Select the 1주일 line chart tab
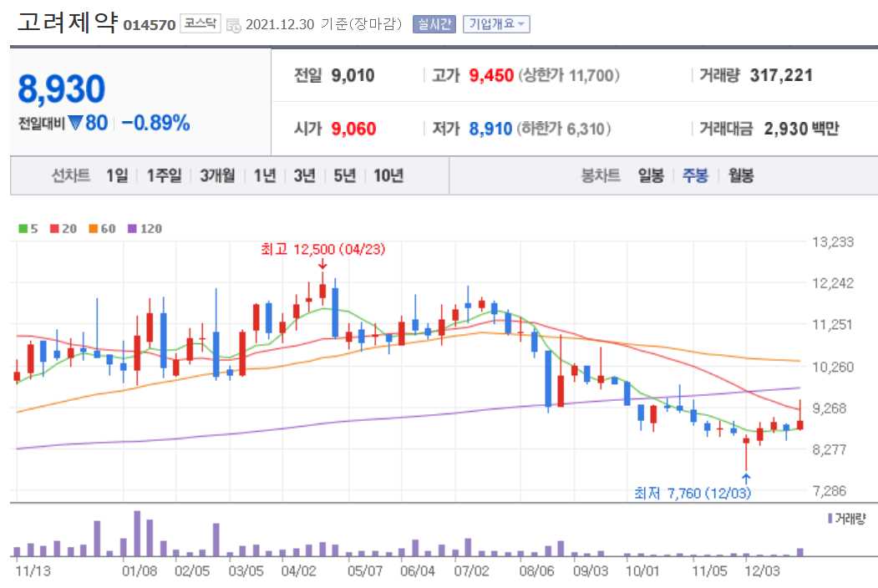 (x=164, y=176)
